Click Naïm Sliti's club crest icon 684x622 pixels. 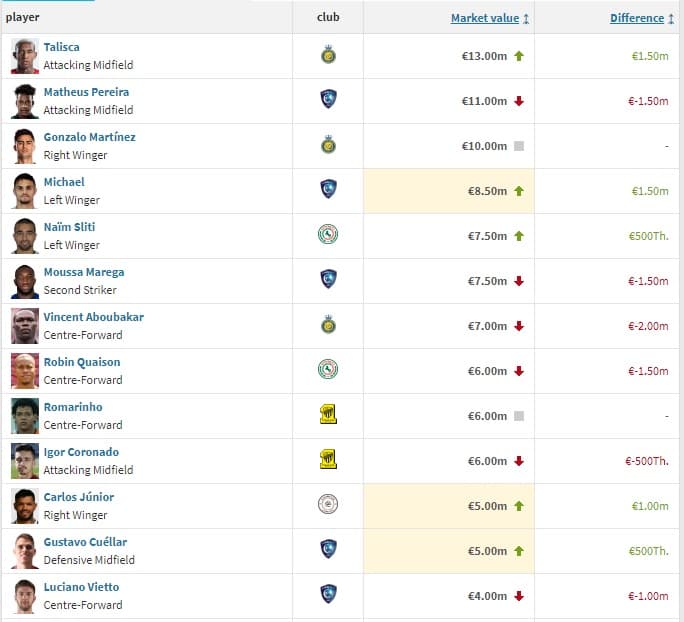click(x=328, y=235)
